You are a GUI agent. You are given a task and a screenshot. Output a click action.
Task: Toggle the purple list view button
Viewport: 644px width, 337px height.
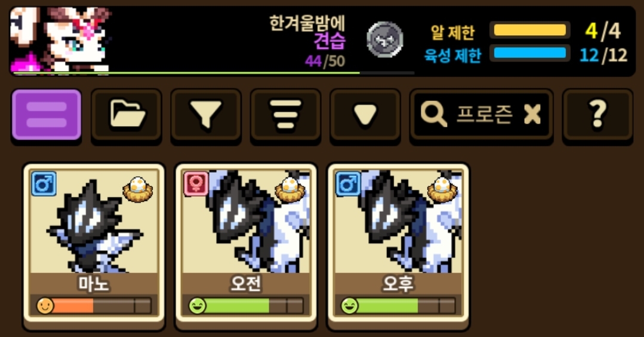pos(47,115)
